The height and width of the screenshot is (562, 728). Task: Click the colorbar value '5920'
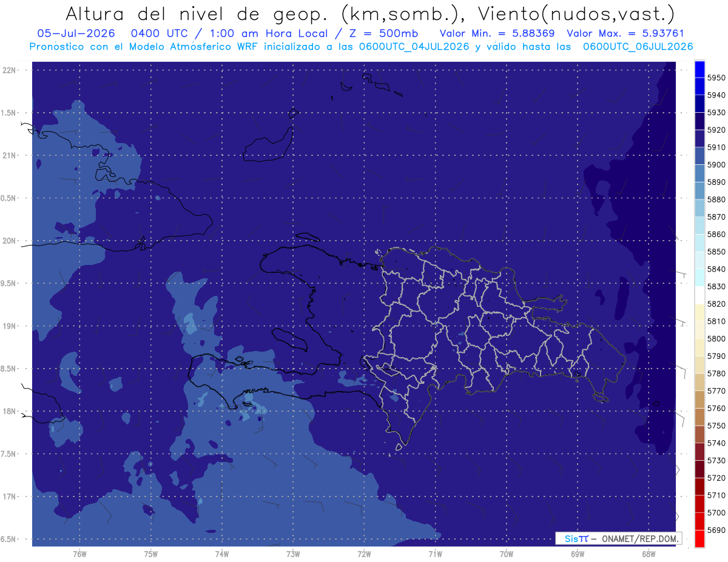click(x=716, y=130)
